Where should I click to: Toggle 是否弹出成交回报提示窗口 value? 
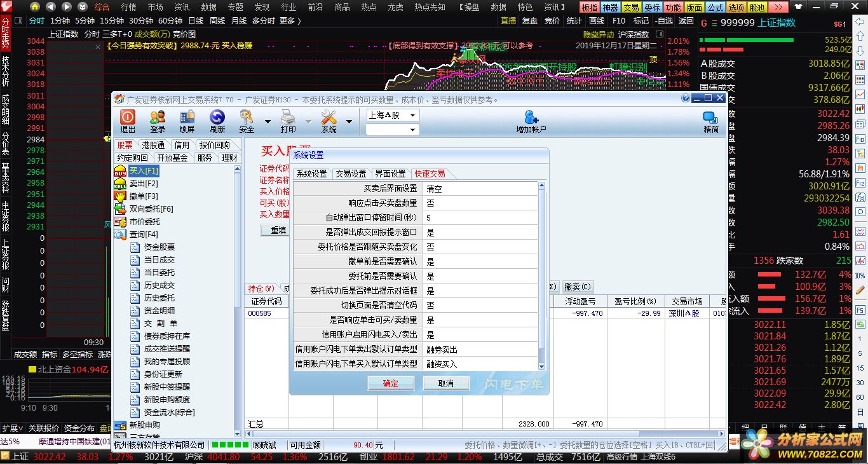(x=480, y=233)
